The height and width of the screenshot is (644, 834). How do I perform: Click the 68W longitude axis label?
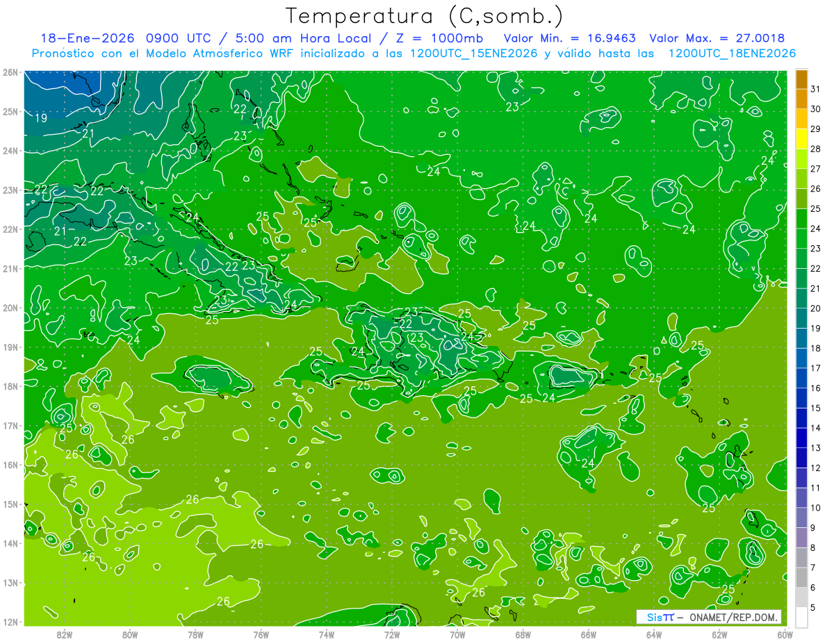pos(523,634)
